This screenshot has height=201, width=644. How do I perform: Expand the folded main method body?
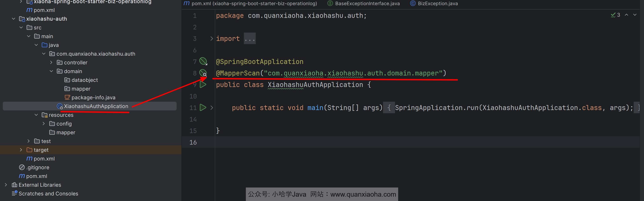[x=211, y=108]
